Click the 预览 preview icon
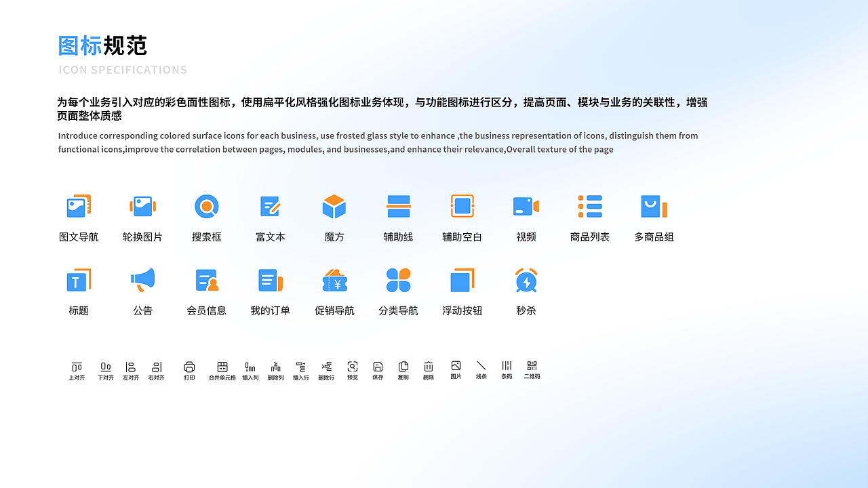868x488 pixels. coord(353,366)
